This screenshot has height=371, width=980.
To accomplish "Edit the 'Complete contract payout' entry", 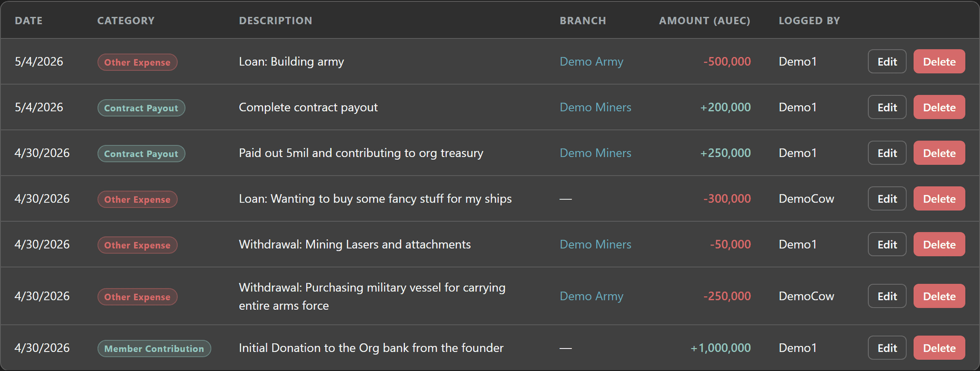I will [x=887, y=107].
